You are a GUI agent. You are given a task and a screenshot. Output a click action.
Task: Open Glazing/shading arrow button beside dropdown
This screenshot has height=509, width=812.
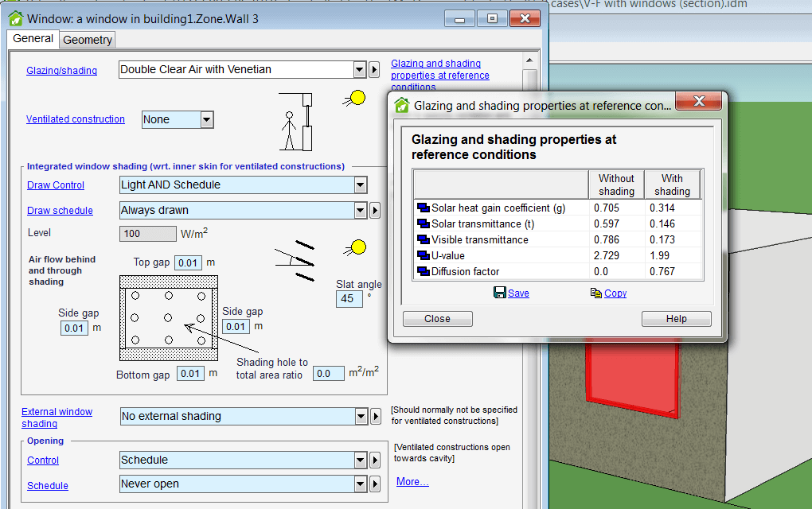click(374, 70)
